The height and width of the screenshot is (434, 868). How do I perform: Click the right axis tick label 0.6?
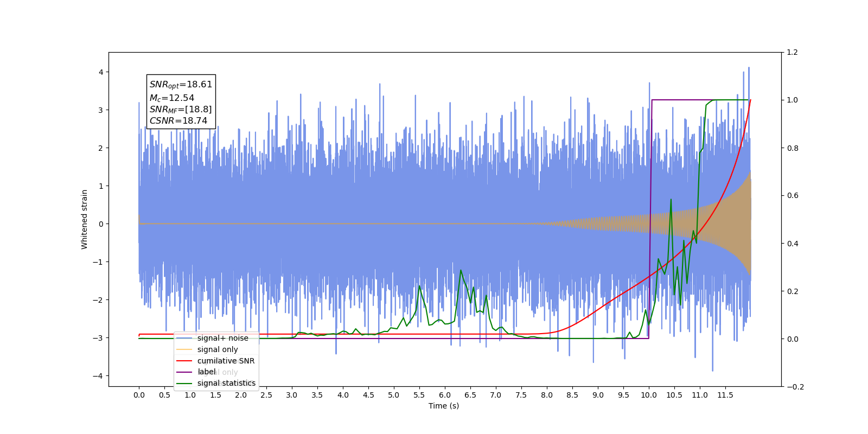coord(792,196)
